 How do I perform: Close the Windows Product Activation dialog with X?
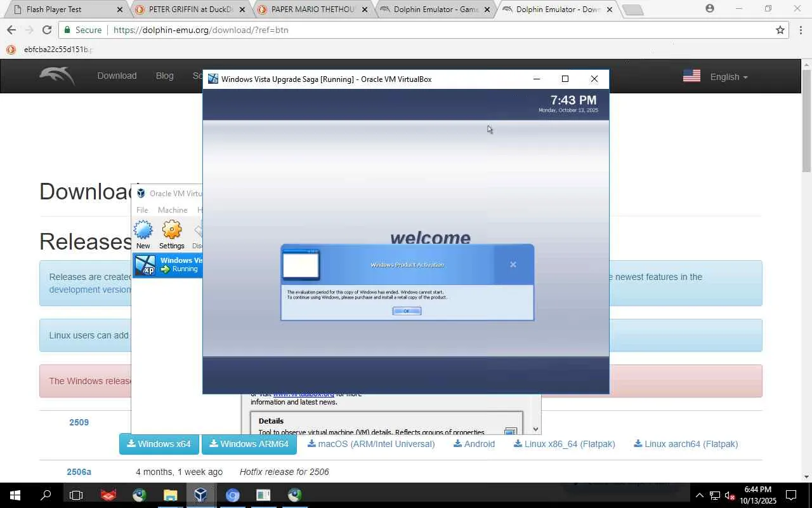[x=513, y=264]
